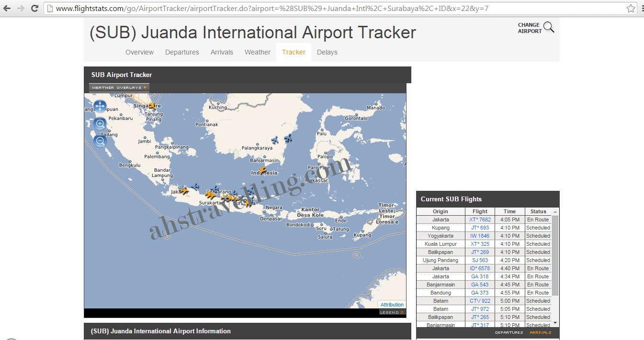Open the Weather Overlays dropdown
The width and height of the screenshot is (644, 340).
pyautogui.click(x=119, y=88)
